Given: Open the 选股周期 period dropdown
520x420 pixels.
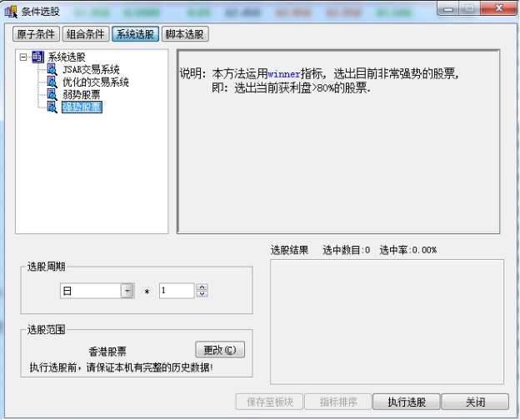Looking at the screenshot, I should click(x=127, y=291).
